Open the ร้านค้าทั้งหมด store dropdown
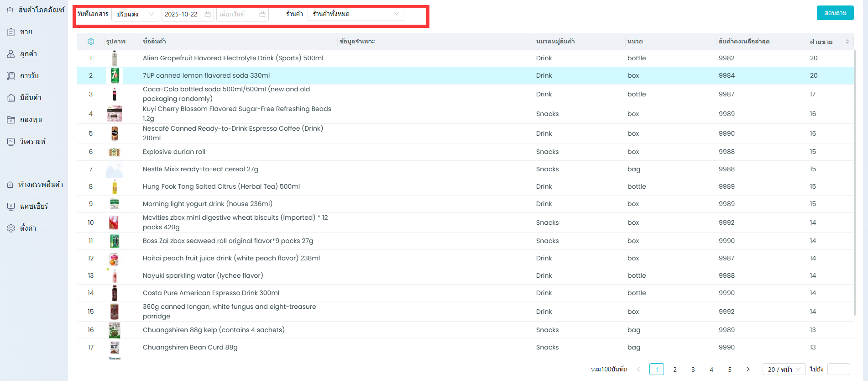868x381 pixels. (x=356, y=14)
